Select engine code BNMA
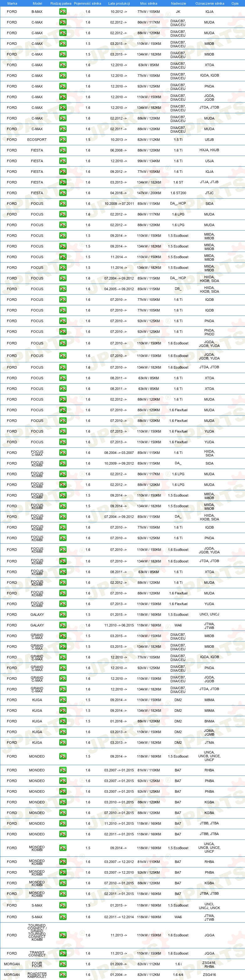This screenshot has width=245, height=980. [209, 721]
